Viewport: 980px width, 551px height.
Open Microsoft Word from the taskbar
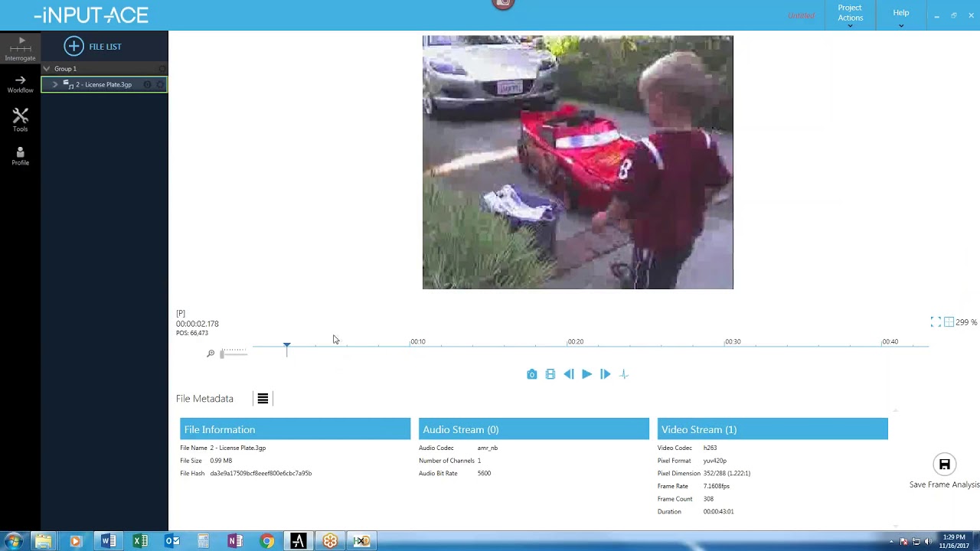[x=108, y=541]
